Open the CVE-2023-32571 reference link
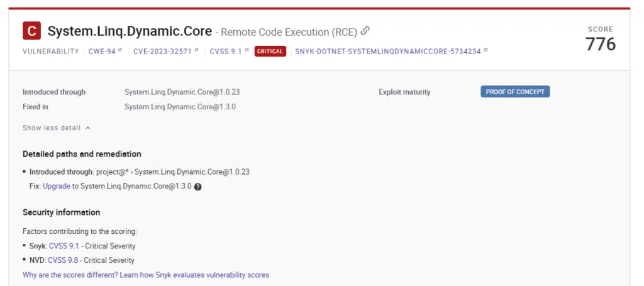 163,52
